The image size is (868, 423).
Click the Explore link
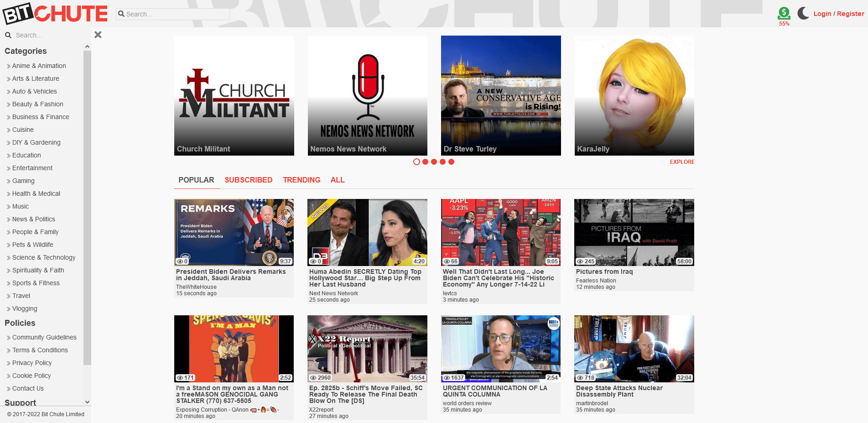682,162
